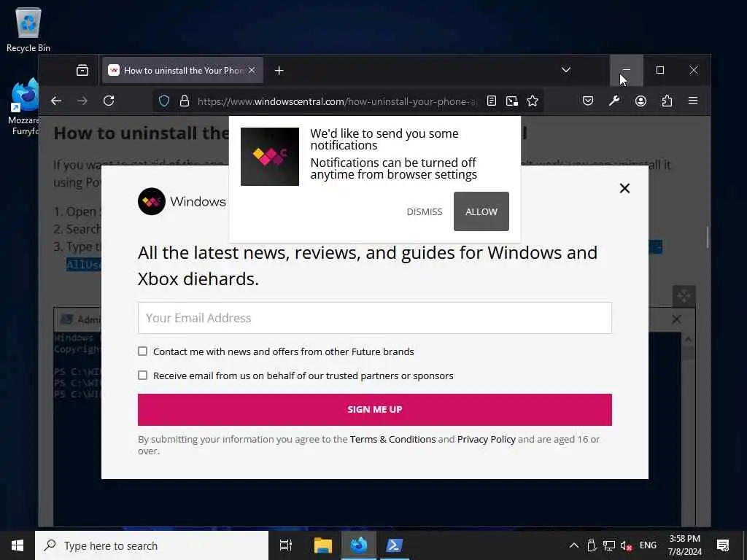Click the safely remove hardware tray icon
This screenshot has width=747, height=560.
592,545
